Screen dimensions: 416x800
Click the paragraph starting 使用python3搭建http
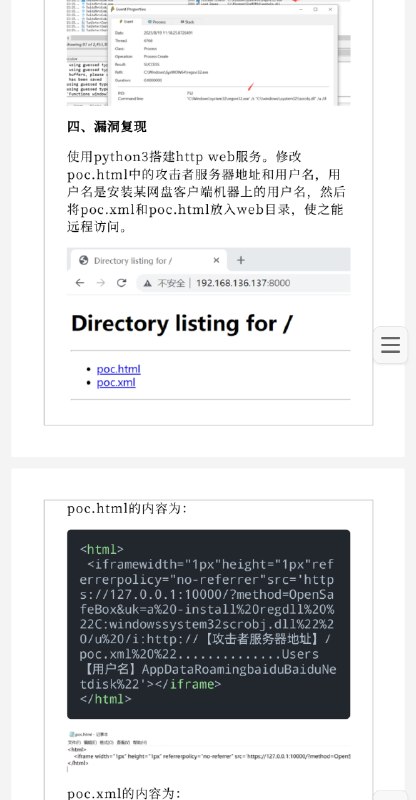205,191
